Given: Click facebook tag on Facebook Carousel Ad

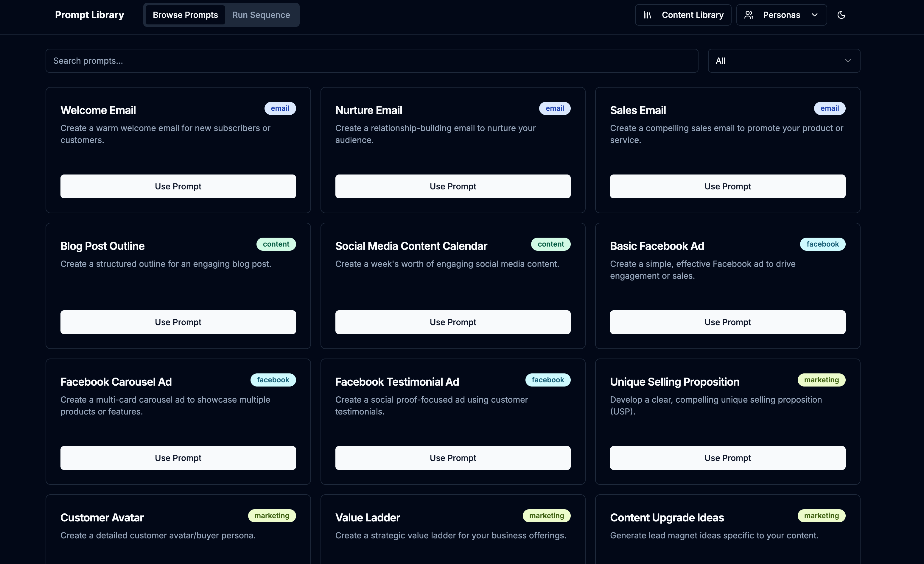Looking at the screenshot, I should [x=273, y=380].
